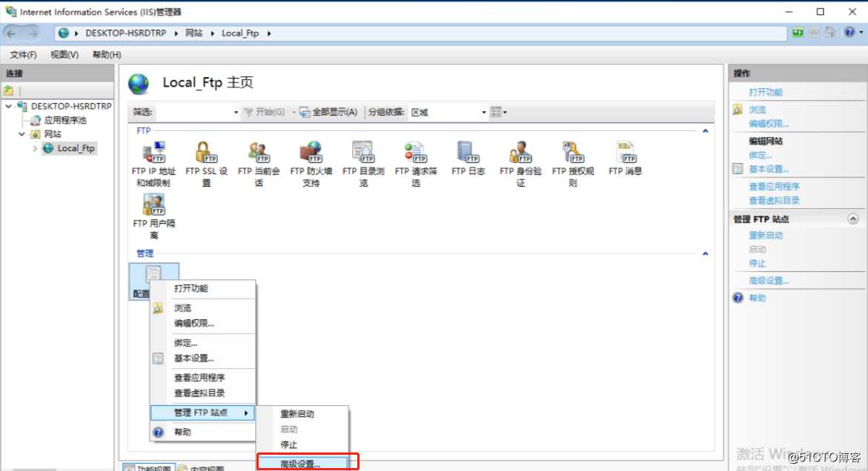The width and height of the screenshot is (868, 471).
Task: Click 网站 in breadcrumb path
Action: click(x=193, y=33)
